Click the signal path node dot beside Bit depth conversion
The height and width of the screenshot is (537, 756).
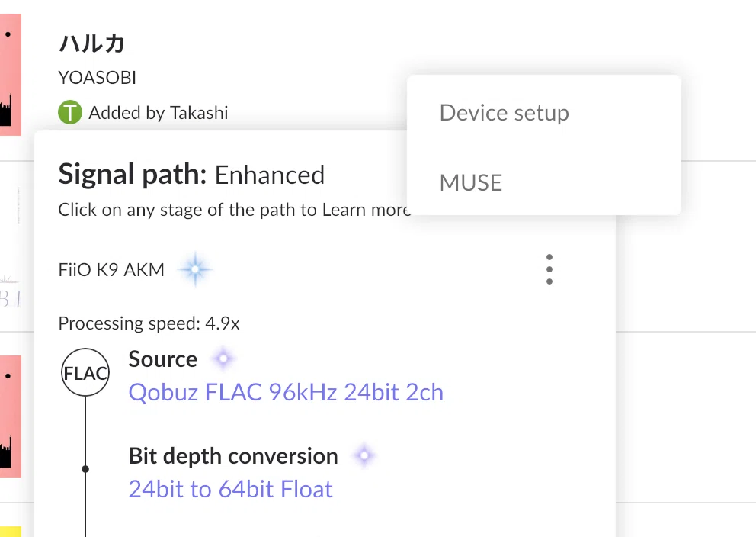(x=85, y=469)
